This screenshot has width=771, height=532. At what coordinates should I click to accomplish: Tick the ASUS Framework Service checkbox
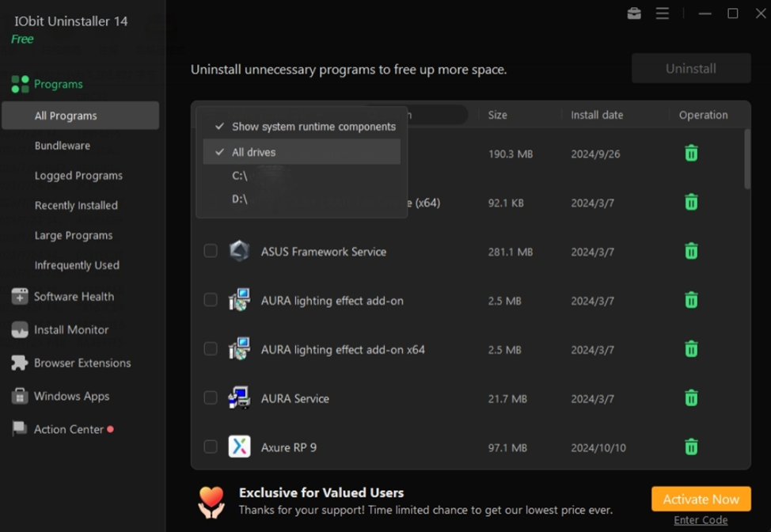pyautogui.click(x=211, y=251)
